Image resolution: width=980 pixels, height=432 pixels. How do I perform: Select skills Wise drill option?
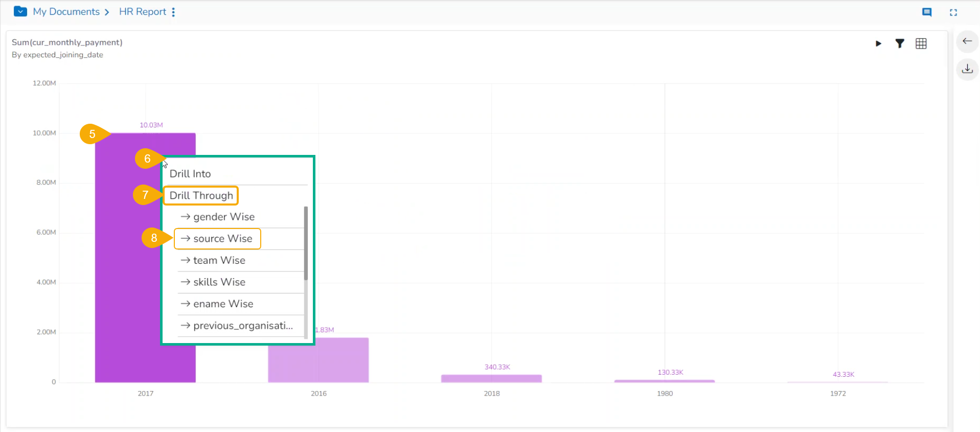click(219, 282)
